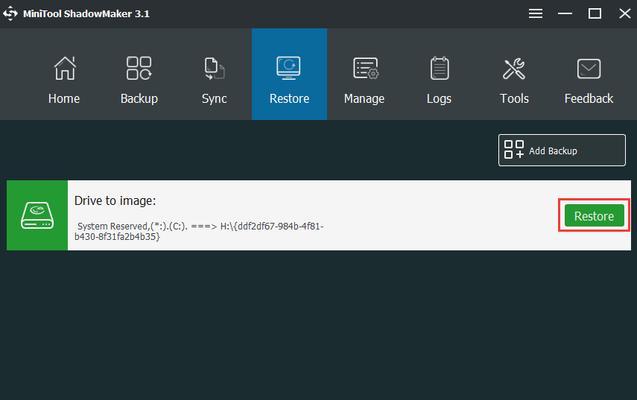Click the Feedback envelope icon
Image resolution: width=637 pixels, height=400 pixels.
click(589, 69)
